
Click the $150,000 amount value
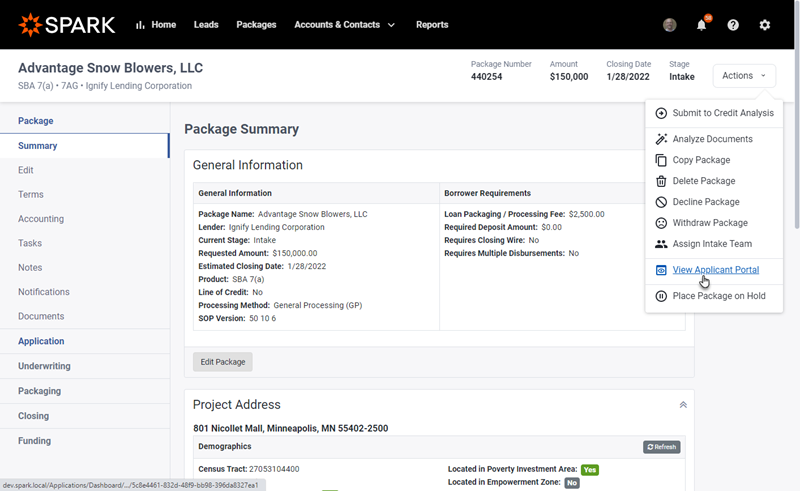[x=569, y=77]
